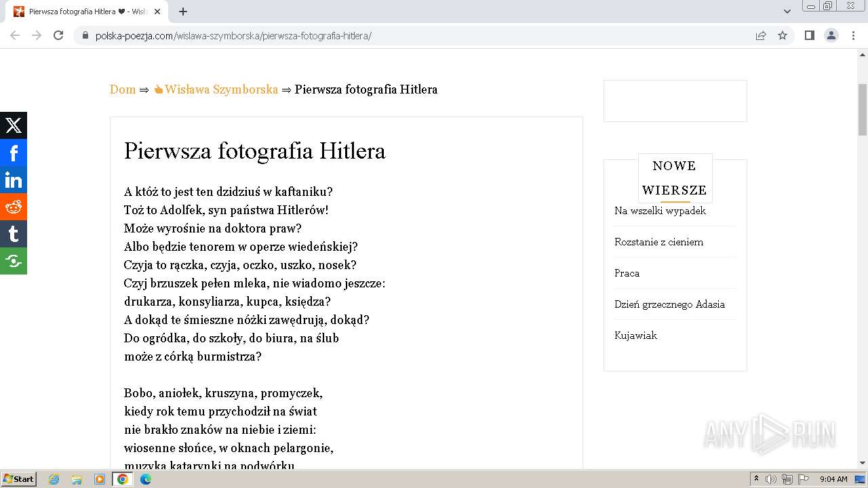
Task: Click the 9:04 AM system clock
Action: point(833,479)
